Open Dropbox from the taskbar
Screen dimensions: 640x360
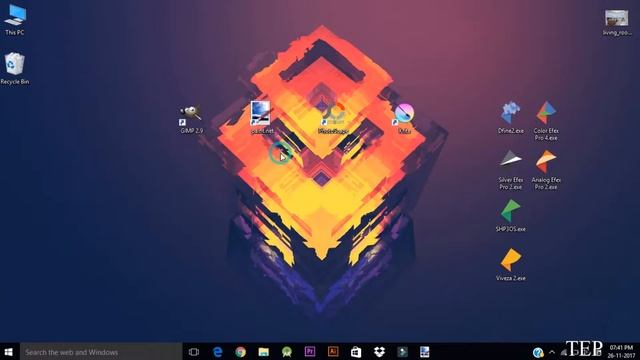coord(379,352)
